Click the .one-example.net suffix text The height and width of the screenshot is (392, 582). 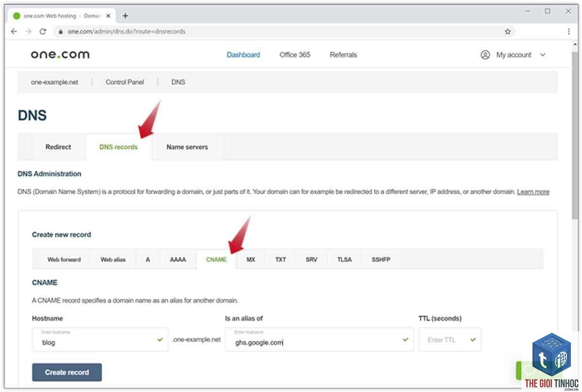pyautogui.click(x=196, y=340)
